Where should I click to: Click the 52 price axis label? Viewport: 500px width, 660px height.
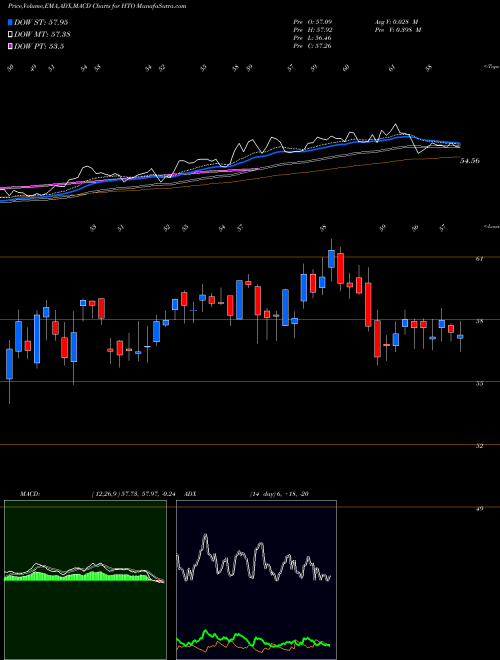(x=479, y=446)
